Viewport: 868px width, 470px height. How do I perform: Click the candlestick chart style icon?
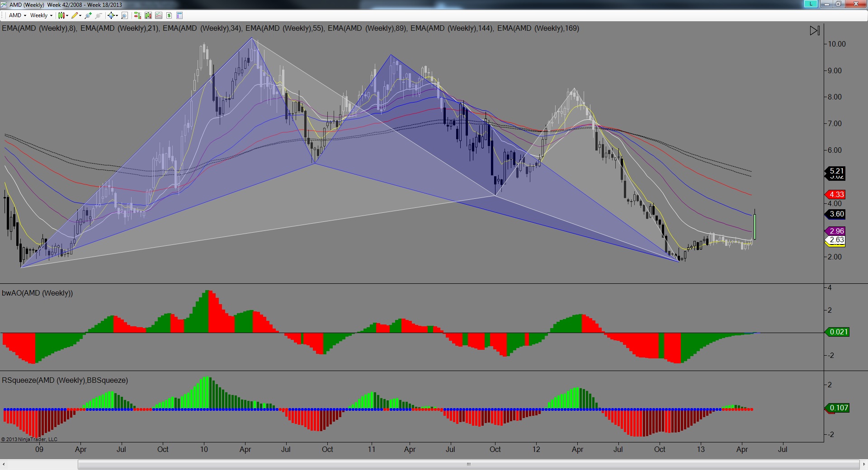coord(61,15)
